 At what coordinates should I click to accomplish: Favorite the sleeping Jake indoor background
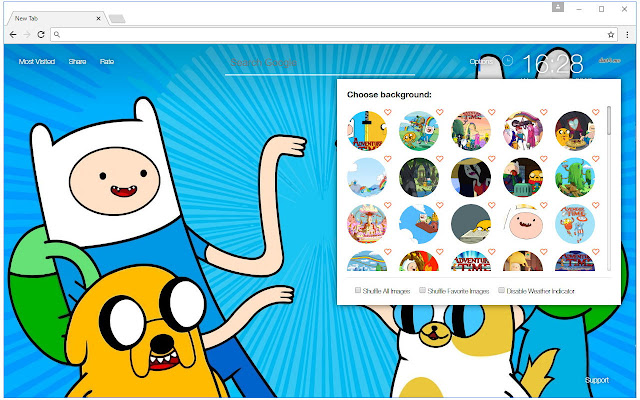tap(544, 158)
